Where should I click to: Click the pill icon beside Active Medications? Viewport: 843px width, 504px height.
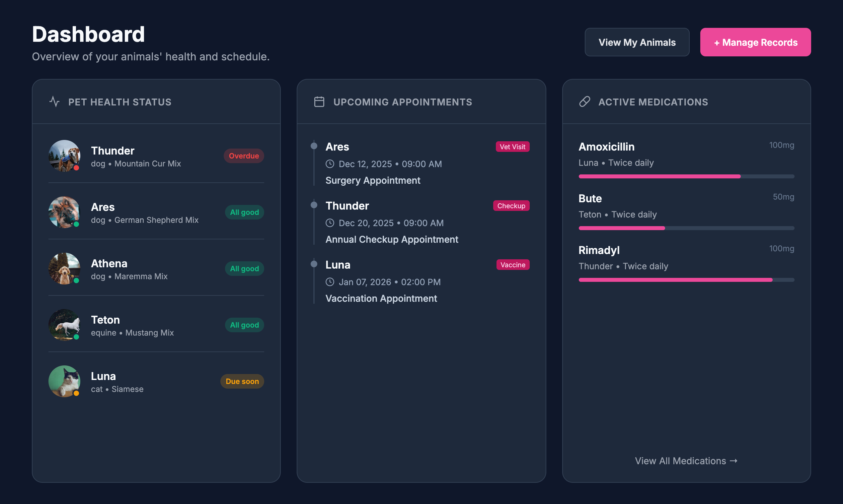pyautogui.click(x=584, y=101)
